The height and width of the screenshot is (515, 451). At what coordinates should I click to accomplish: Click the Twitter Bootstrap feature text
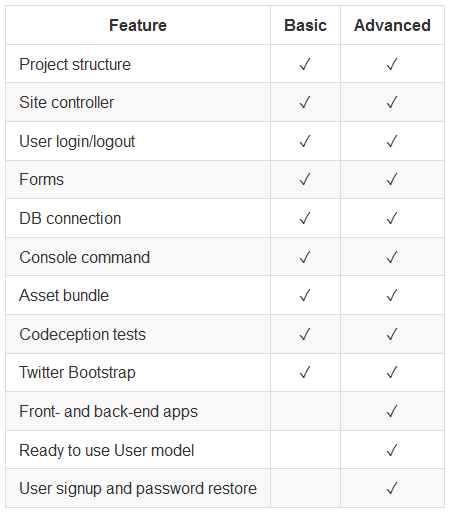[x=77, y=373]
